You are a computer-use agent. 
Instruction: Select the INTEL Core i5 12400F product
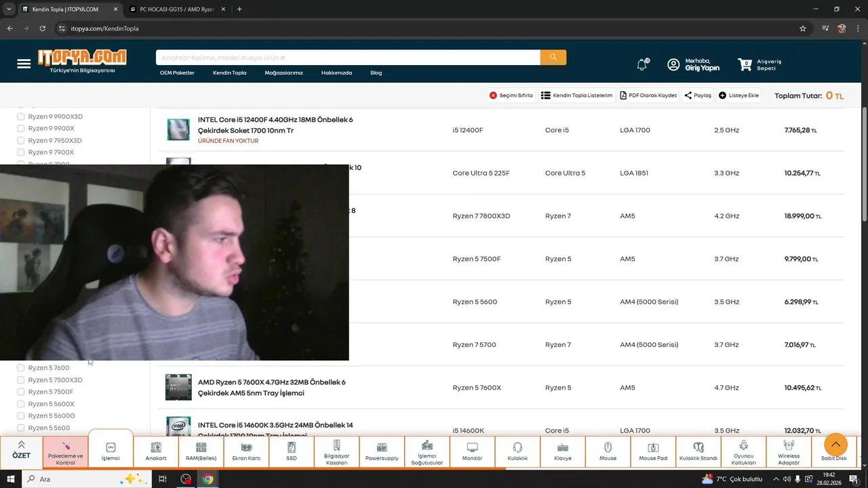point(275,125)
